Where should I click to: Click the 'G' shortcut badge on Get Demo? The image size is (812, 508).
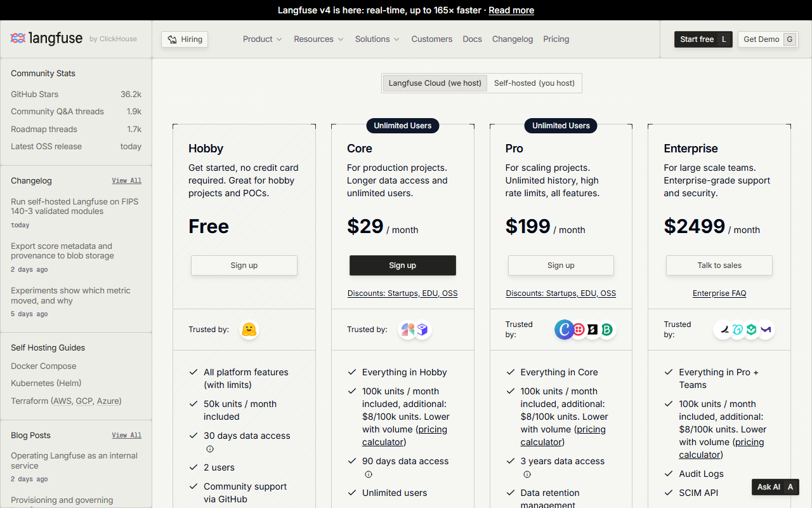pos(790,39)
